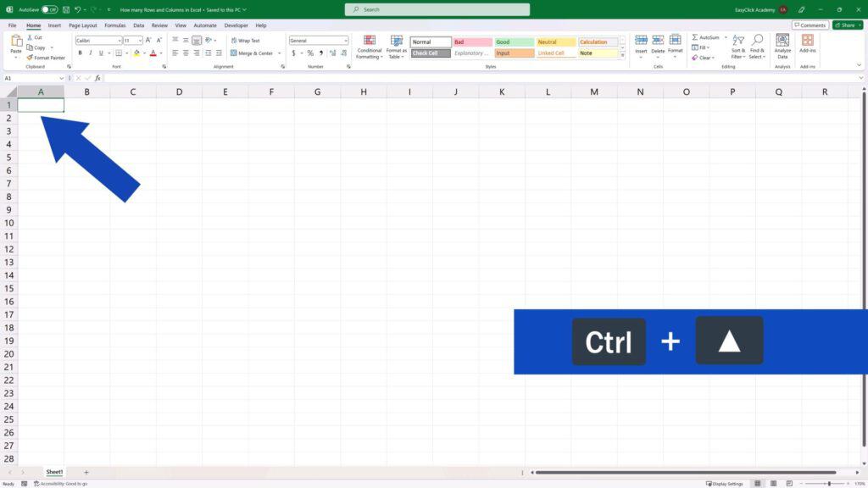Toggle Bottom Align icon
This screenshot has height=488, width=868.
click(x=197, y=41)
